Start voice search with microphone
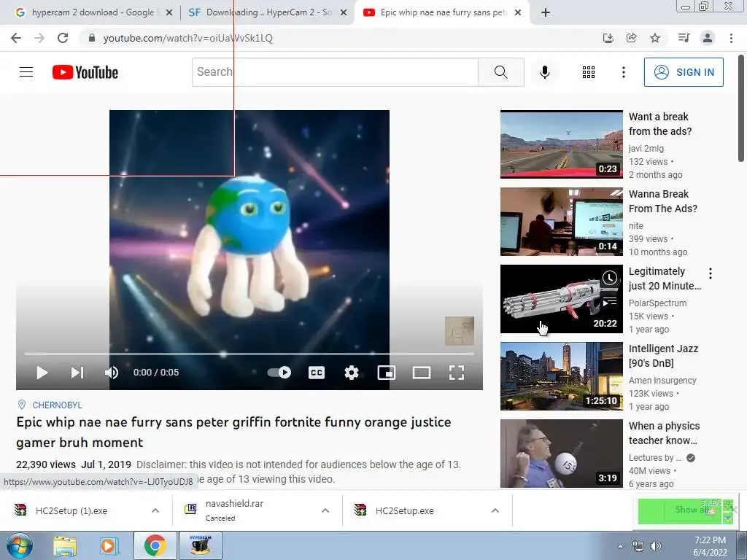Image resolution: width=747 pixels, height=560 pixels. [545, 72]
